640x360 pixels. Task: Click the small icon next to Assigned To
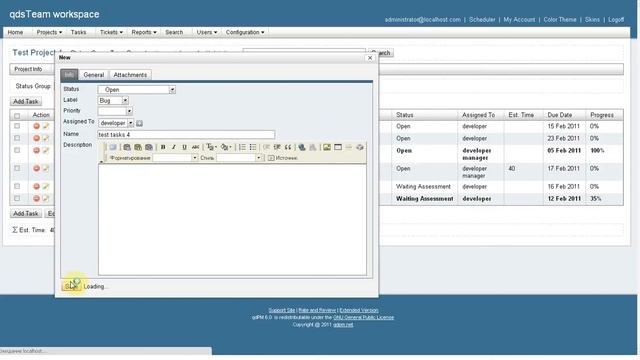(x=139, y=123)
